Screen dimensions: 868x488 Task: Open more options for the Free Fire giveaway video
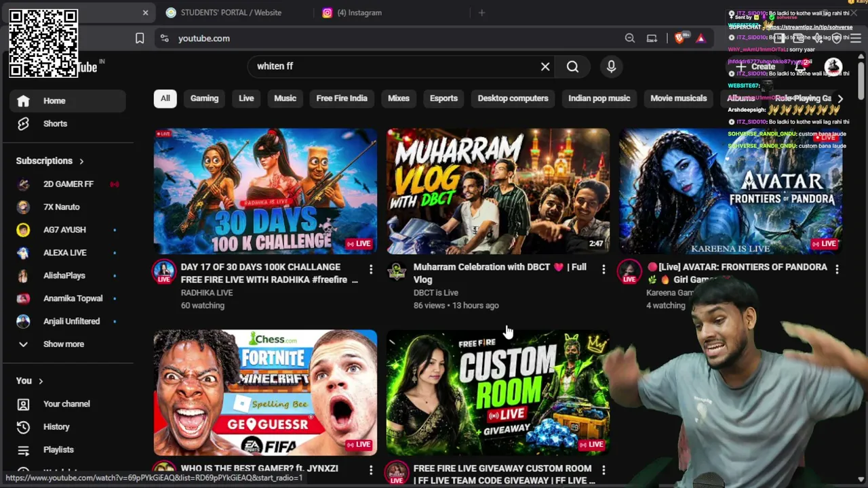[x=604, y=470]
